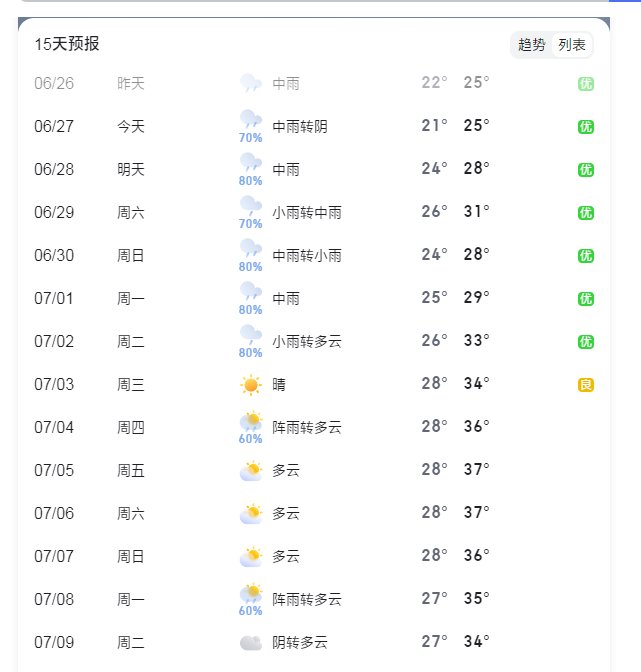Click the 15天预报 heading
This screenshot has width=641, height=672.
67,44
